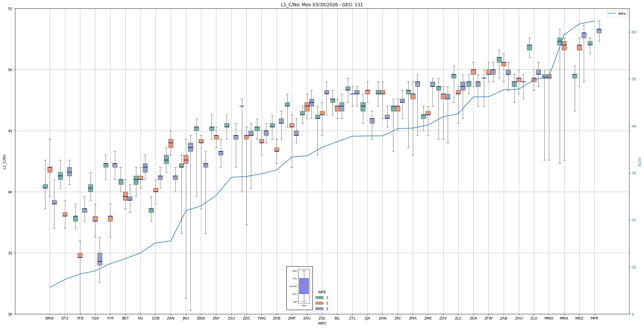644x328 pixels.
Task: Click the YFB orange box near 35
Action: click(80, 255)
